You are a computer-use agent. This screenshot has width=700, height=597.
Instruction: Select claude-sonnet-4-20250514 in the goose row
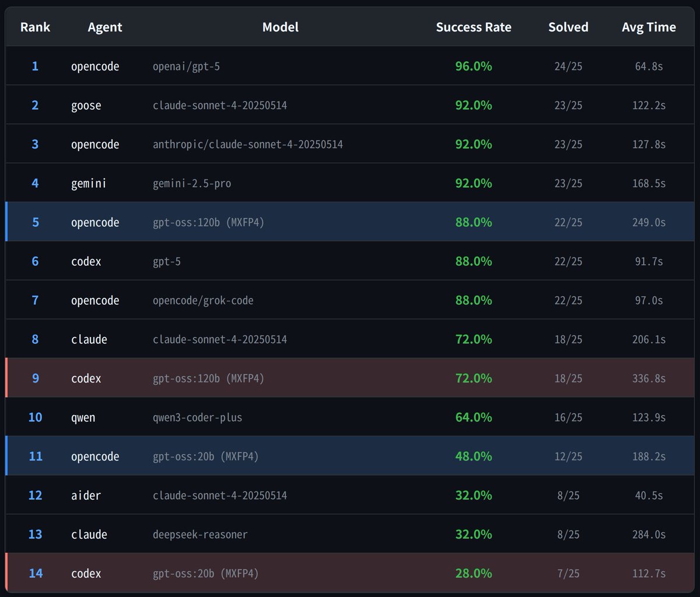[x=220, y=106]
